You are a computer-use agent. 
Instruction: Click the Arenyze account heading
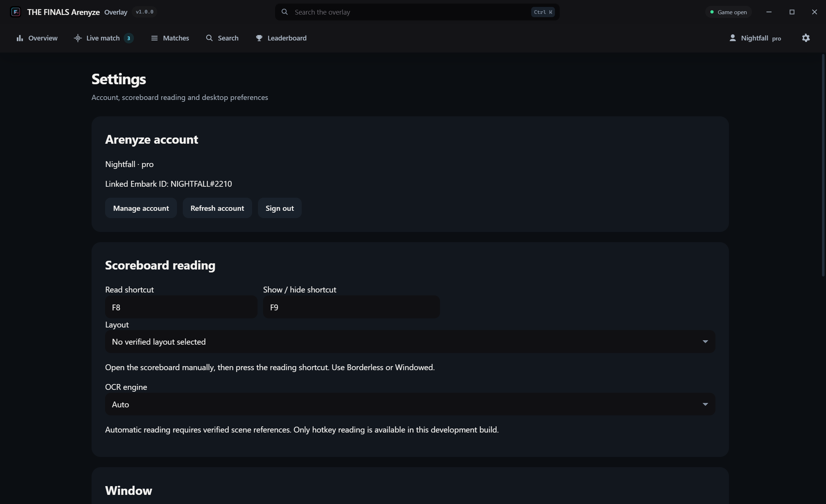(151, 139)
